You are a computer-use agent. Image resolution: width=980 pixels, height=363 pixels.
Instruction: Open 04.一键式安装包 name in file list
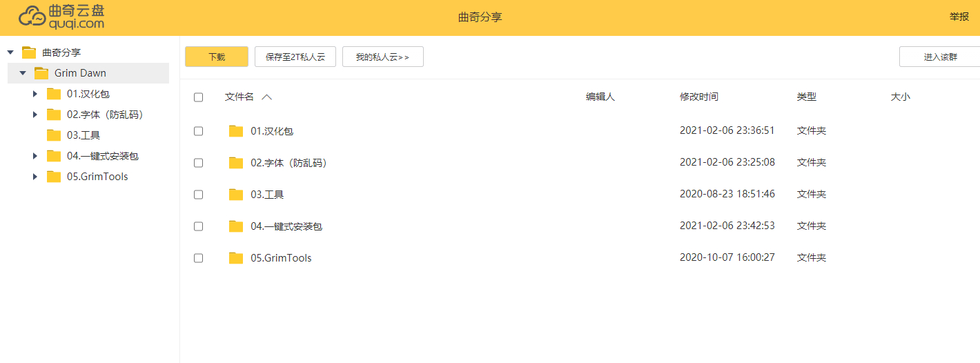286,226
